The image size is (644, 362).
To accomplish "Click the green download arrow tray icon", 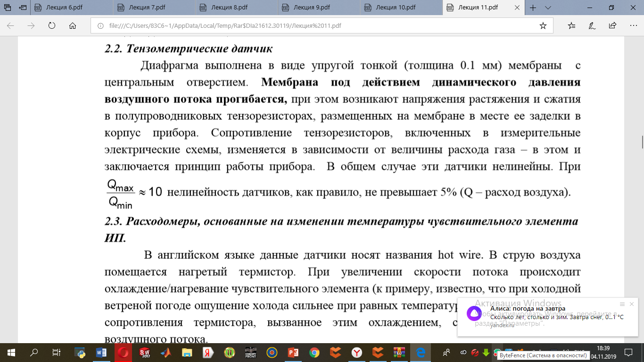I will [486, 353].
